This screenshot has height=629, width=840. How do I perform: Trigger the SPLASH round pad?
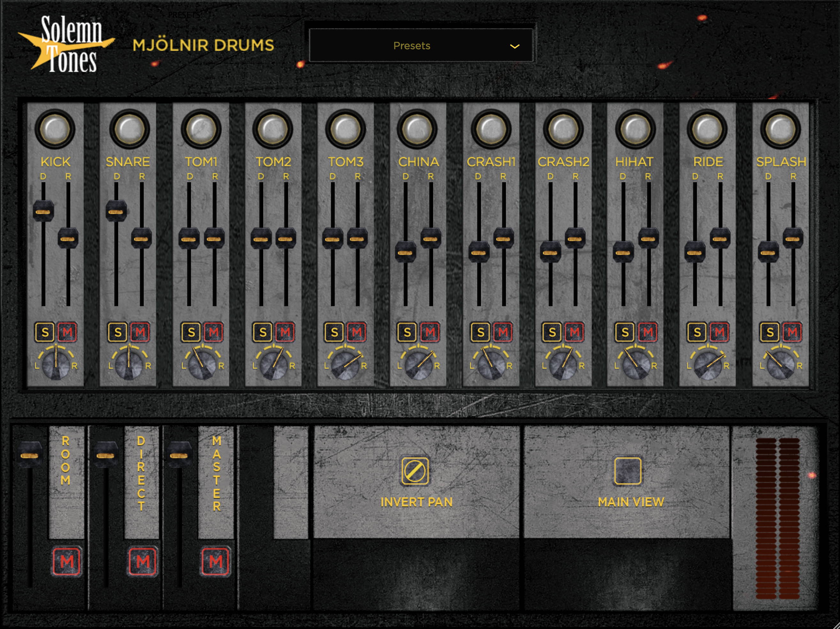(x=780, y=129)
